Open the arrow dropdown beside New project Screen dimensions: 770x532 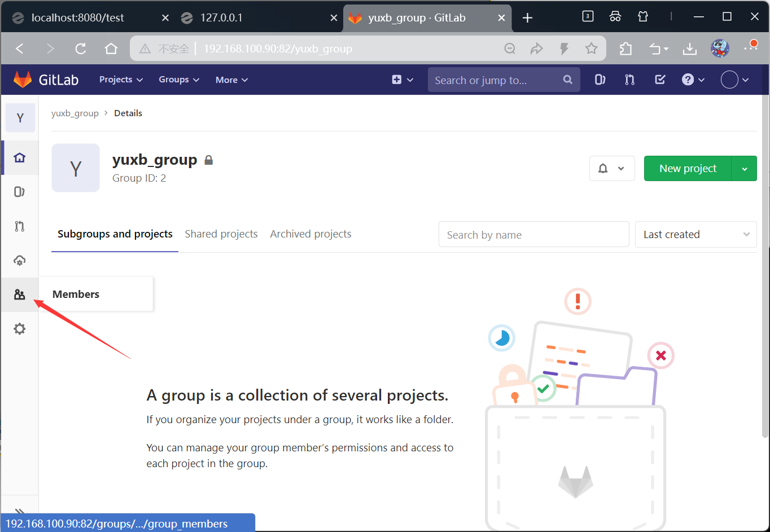click(x=745, y=168)
